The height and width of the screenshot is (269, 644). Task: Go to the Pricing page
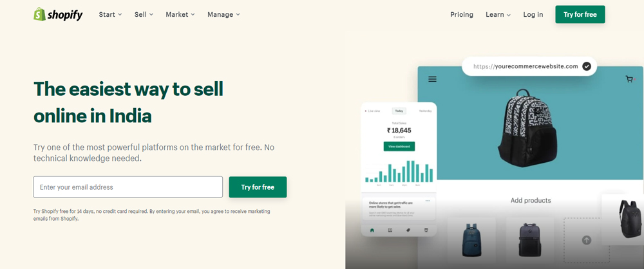462,14
